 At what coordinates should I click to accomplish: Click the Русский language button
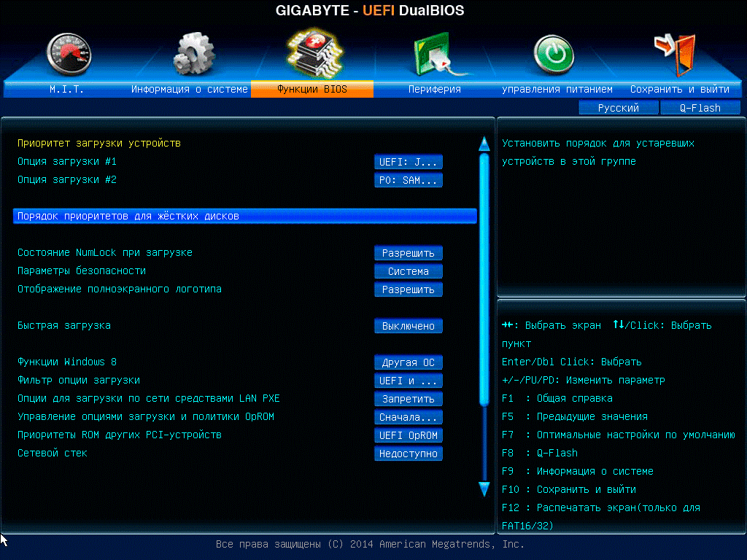pyautogui.click(x=619, y=108)
